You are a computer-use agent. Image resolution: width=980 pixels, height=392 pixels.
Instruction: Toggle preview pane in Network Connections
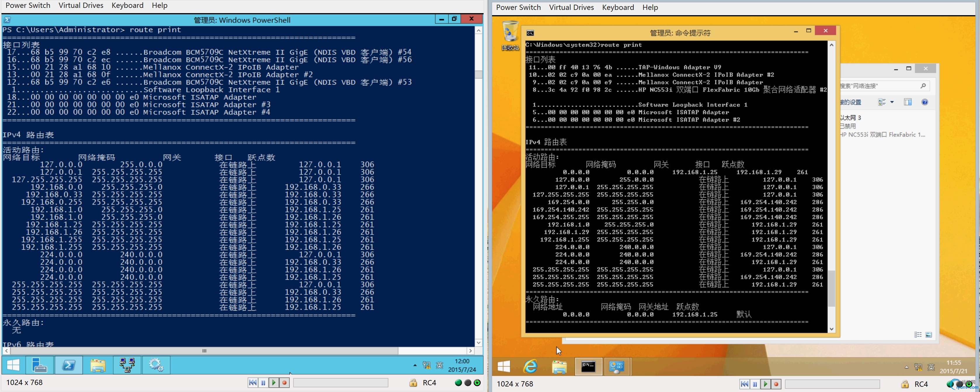click(908, 102)
